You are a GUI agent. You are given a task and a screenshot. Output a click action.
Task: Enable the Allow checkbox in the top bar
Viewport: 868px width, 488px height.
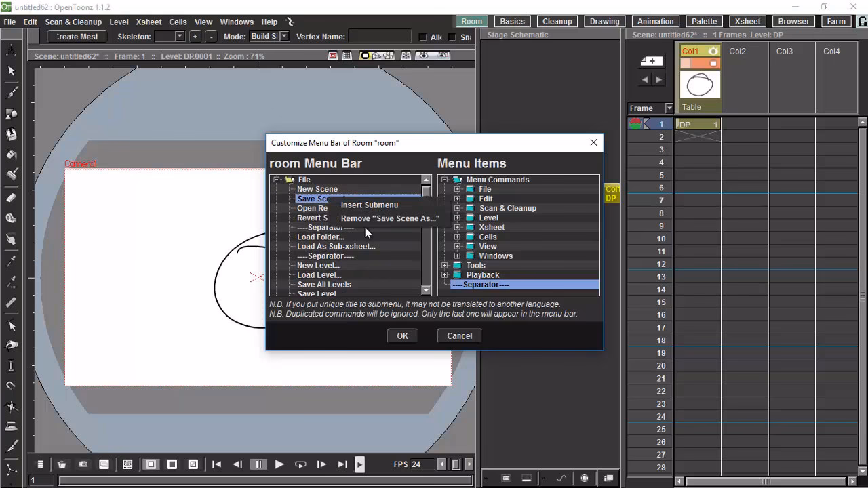point(423,37)
